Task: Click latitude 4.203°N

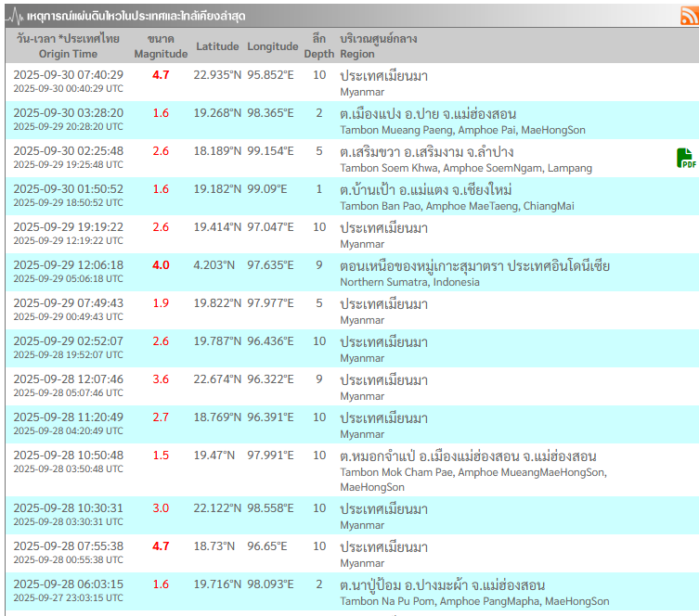Action: (214, 265)
